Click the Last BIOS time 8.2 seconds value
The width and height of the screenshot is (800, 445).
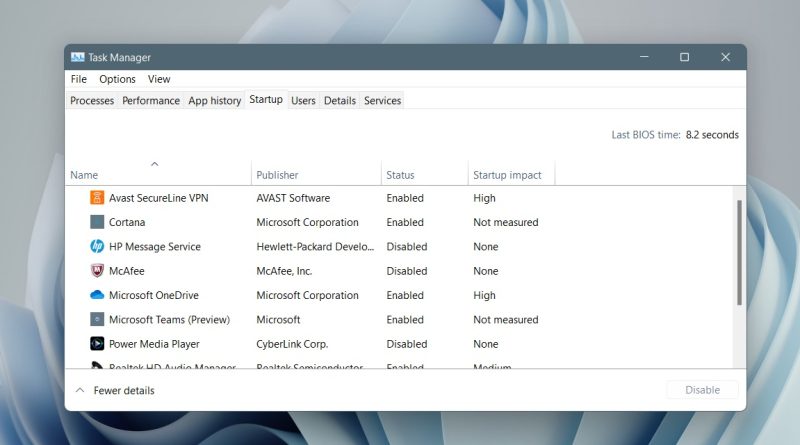(712, 135)
